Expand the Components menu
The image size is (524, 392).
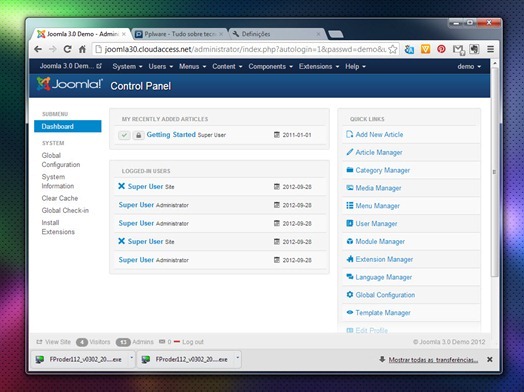pyautogui.click(x=270, y=67)
